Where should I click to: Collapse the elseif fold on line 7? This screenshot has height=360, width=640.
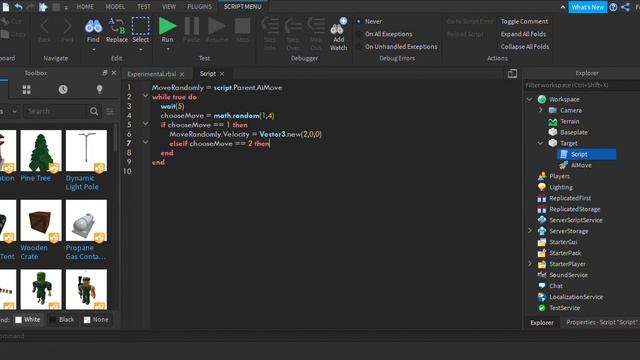145,142
